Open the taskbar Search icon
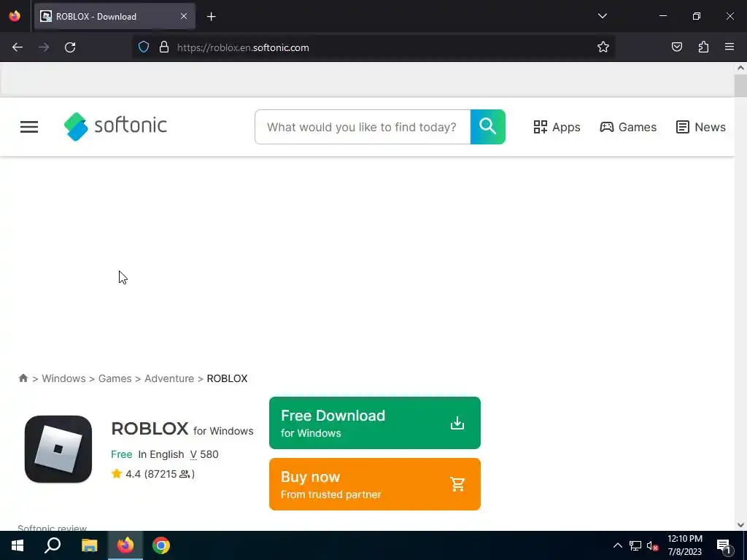Viewport: 747px width, 560px height. tap(53, 545)
